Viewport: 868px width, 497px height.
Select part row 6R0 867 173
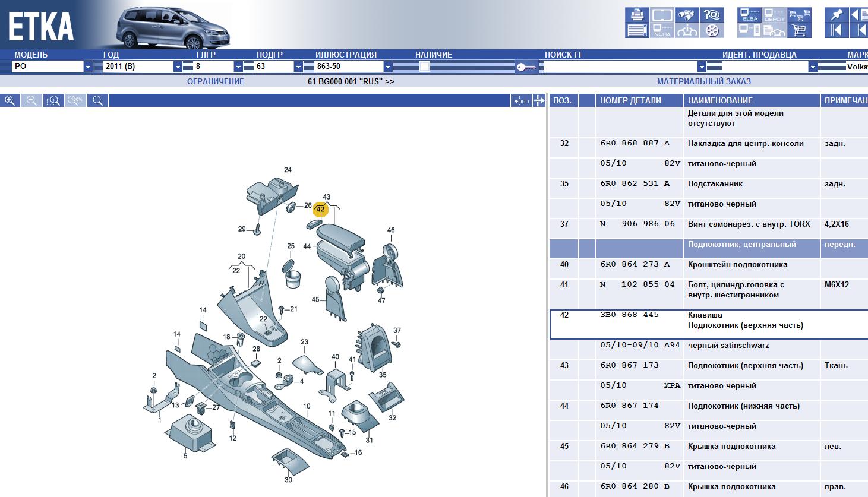(x=630, y=366)
